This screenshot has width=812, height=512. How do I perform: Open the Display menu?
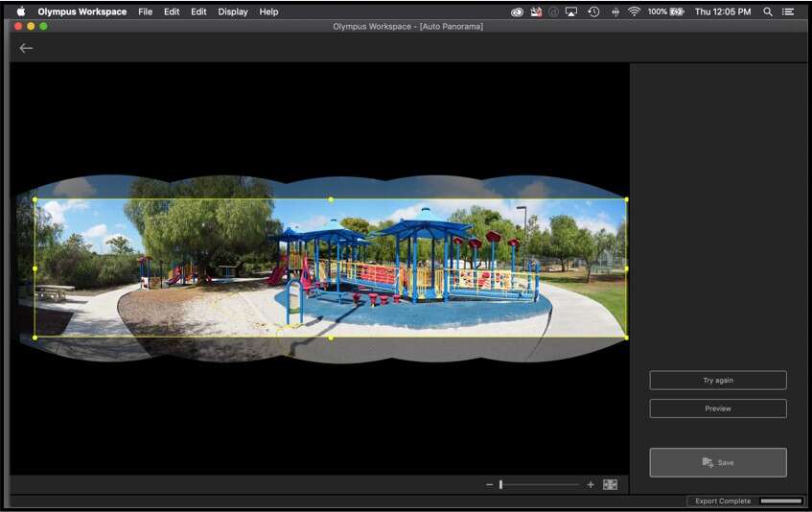[x=233, y=12]
